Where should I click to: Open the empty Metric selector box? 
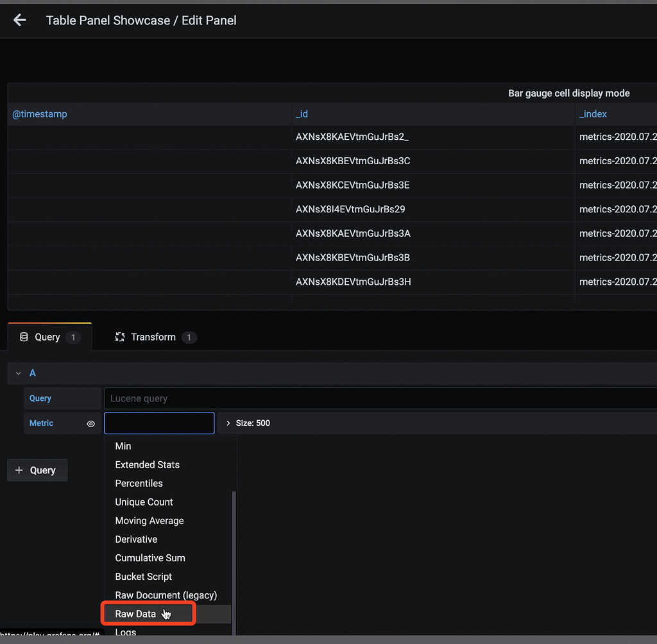[x=159, y=423]
